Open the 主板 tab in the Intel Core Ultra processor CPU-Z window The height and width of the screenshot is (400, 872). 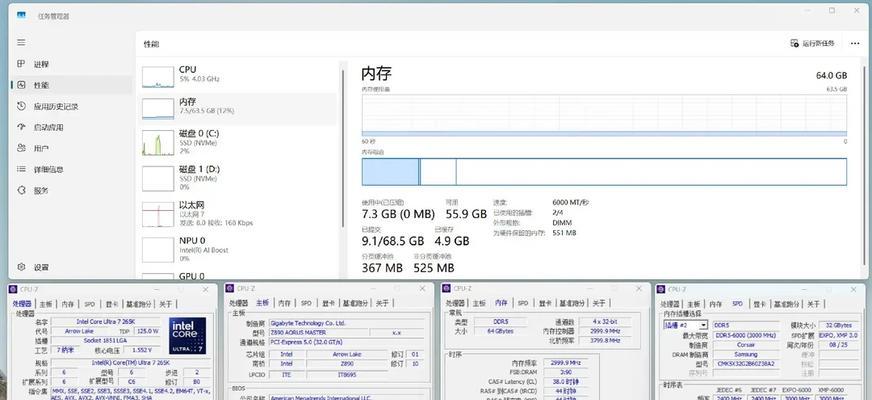pyautogui.click(x=46, y=304)
